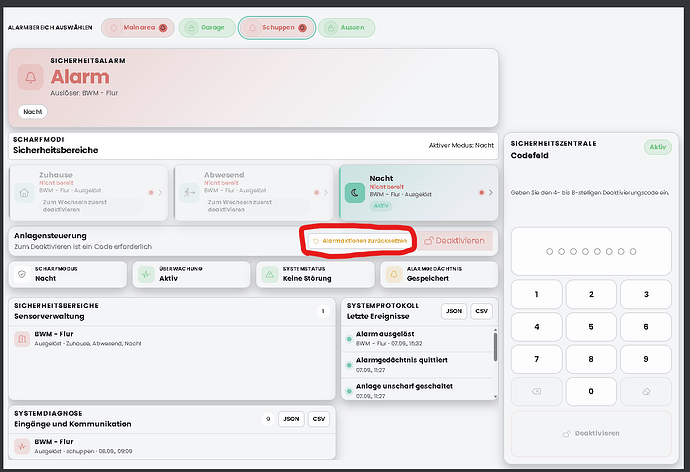Select the Schuppen alarm area
Viewport: 690px width, 472px height.
tap(277, 28)
